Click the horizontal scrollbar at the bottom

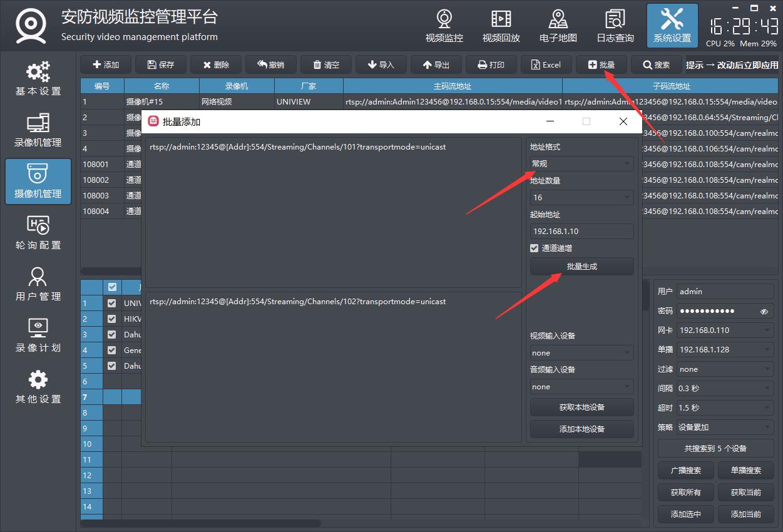(200, 523)
